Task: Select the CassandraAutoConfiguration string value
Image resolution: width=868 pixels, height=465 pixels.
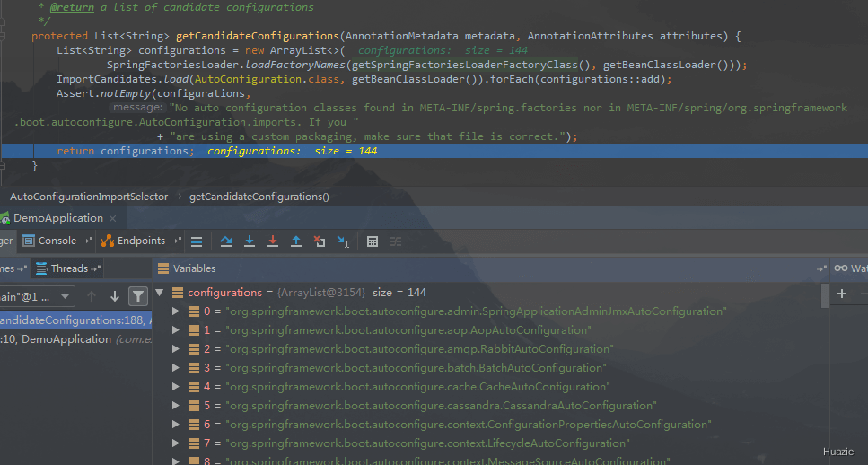Action: pos(442,405)
